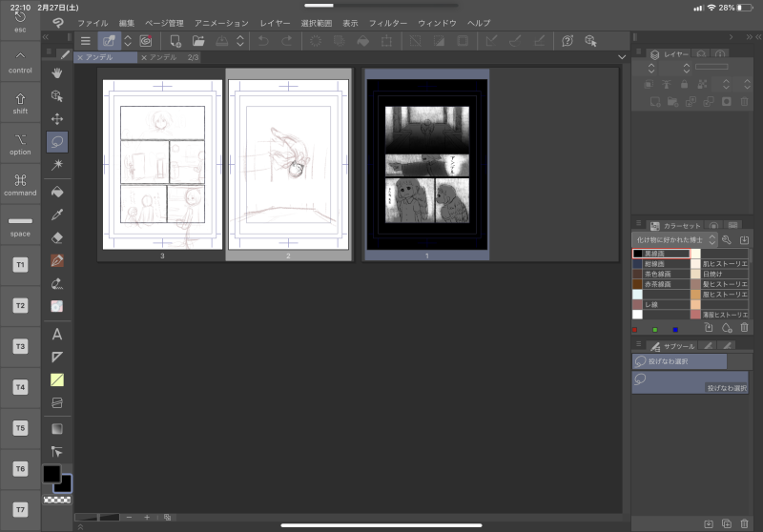This screenshot has height=532, width=763.
Task: Toggle the command modifier key
Action: coord(20,183)
